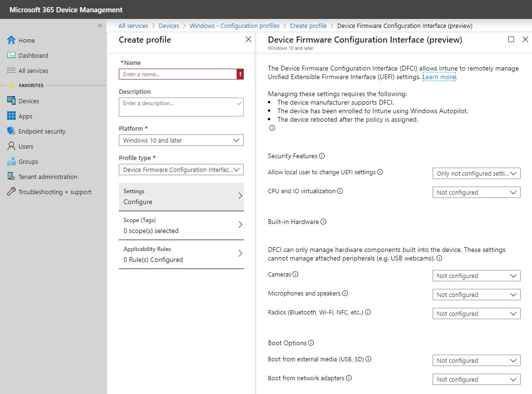Open the Tenant administration icon
Image resolution: width=532 pixels, height=394 pixels.
11,176
